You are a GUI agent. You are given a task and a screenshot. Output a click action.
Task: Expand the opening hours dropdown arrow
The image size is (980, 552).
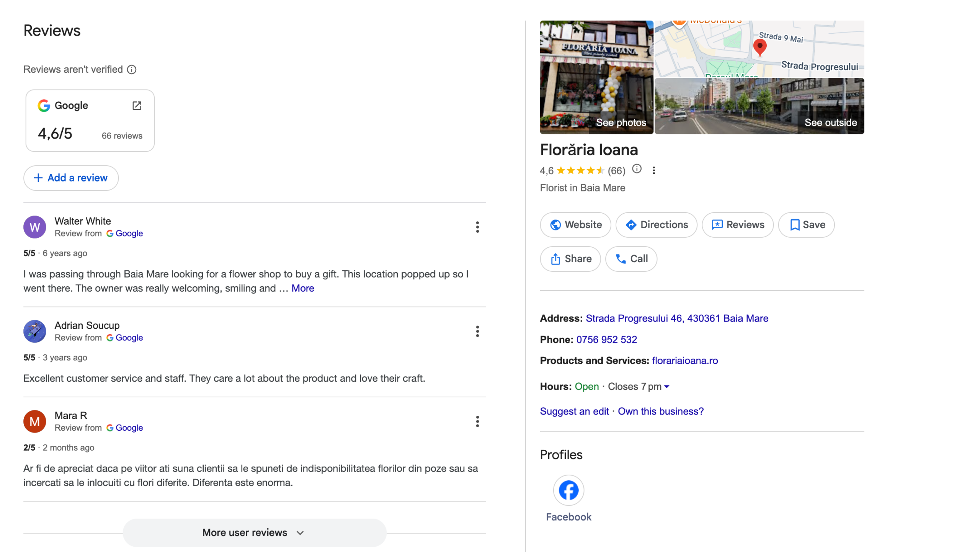[x=667, y=387]
